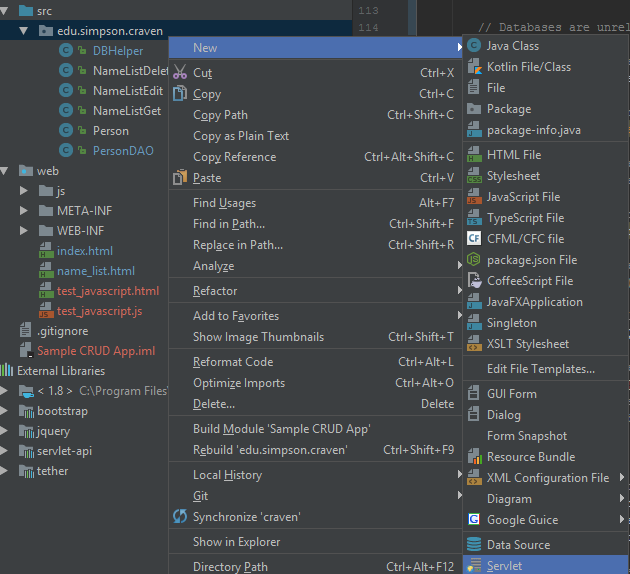Image resolution: width=630 pixels, height=574 pixels.
Task: Expand the META-INF folder arrow
Action: (x=24, y=210)
